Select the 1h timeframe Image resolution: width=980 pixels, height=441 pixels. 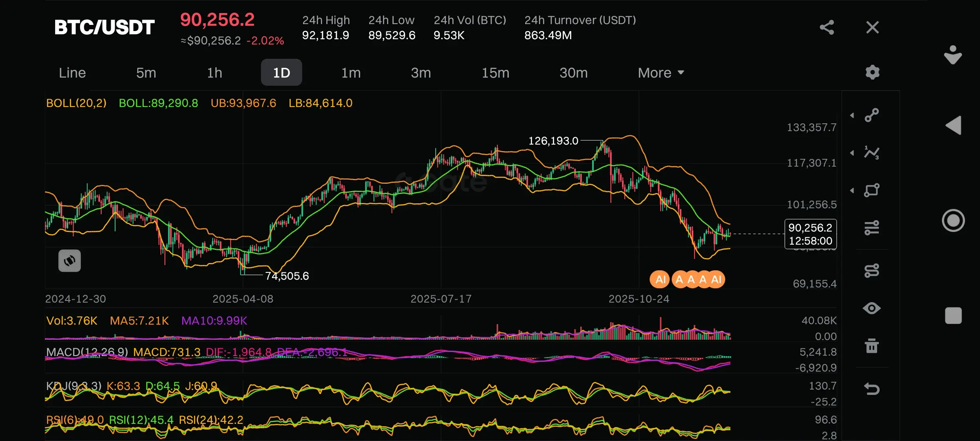(214, 73)
